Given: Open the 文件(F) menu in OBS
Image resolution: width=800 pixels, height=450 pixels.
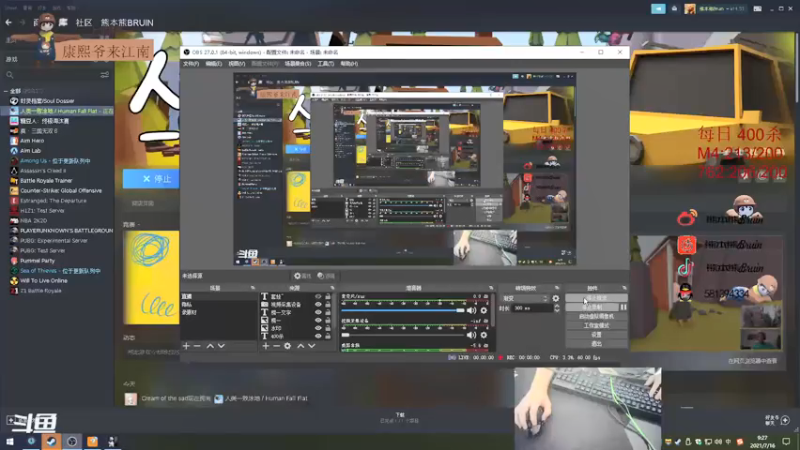Looking at the screenshot, I should (190, 64).
